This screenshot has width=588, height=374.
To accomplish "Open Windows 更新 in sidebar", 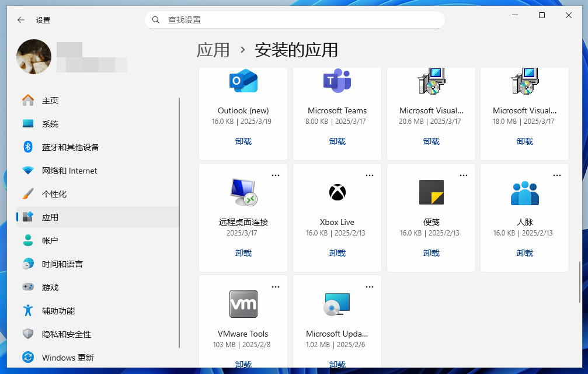I will (x=98, y=358).
